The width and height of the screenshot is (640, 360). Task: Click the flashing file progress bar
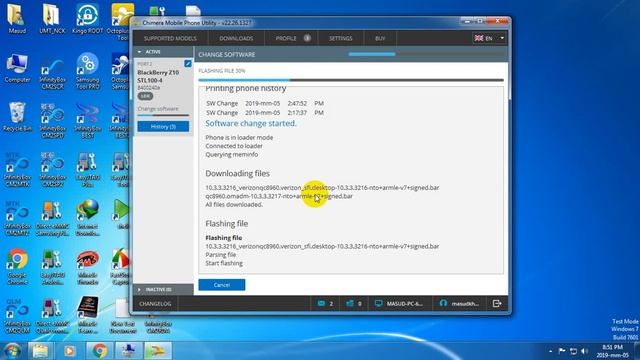pyautogui.click(x=351, y=80)
